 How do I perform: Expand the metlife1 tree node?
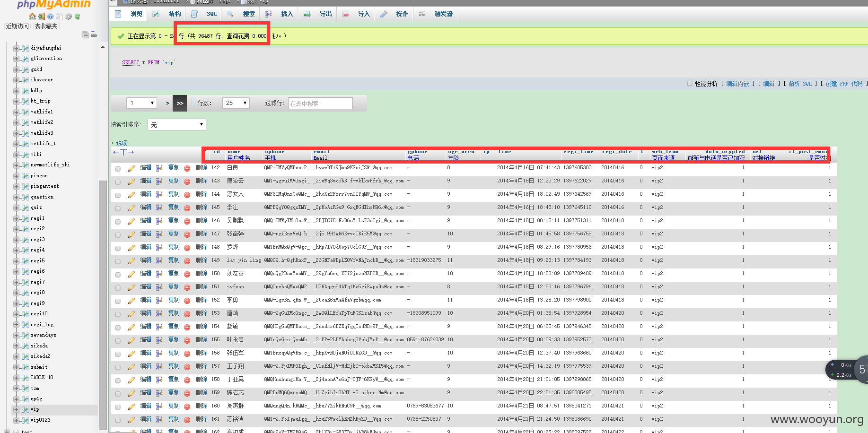click(16, 112)
